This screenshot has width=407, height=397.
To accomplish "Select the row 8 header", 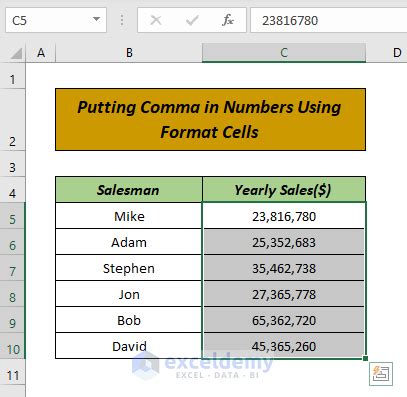I will (x=12, y=294).
